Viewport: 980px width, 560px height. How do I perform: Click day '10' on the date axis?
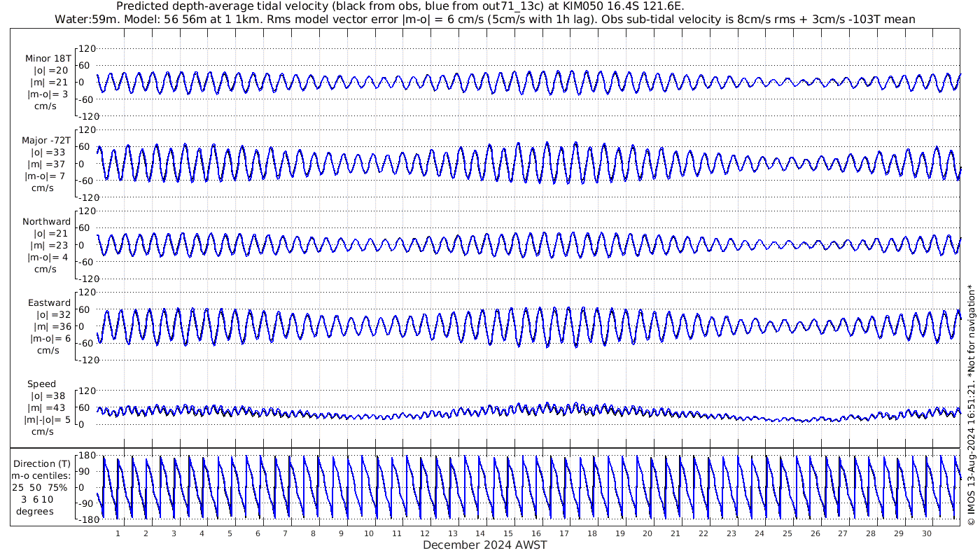point(369,533)
